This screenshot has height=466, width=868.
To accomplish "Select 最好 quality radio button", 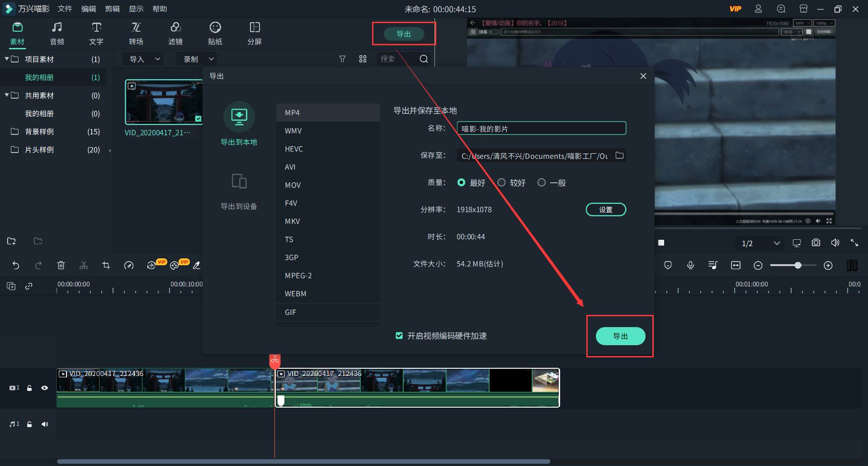I will click(x=461, y=182).
